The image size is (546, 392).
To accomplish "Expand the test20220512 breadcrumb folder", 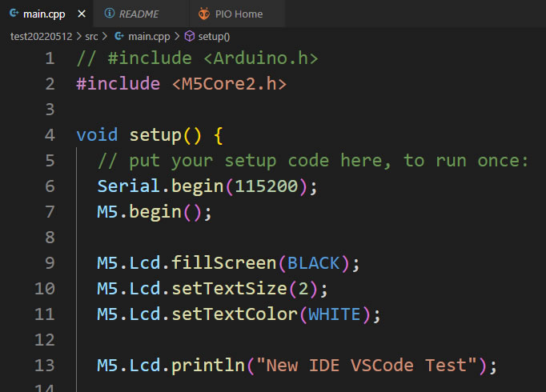I will (x=41, y=36).
